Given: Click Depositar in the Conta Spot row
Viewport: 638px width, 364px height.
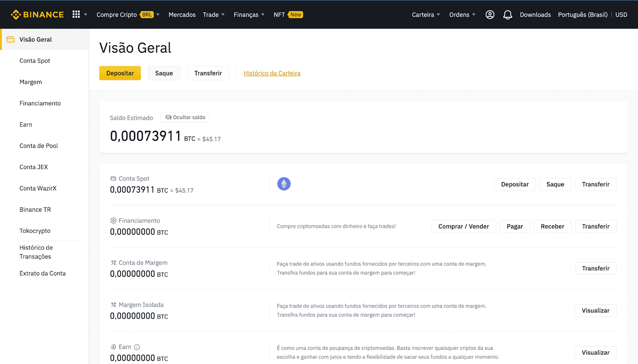Looking at the screenshot, I should [515, 185].
